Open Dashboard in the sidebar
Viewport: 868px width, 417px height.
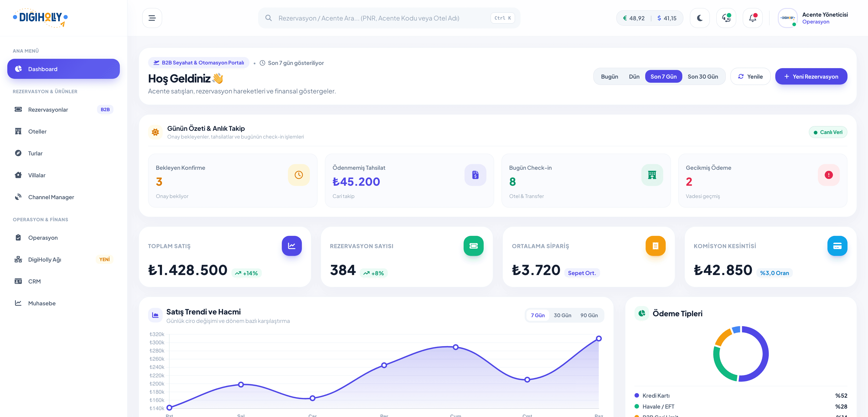click(63, 69)
